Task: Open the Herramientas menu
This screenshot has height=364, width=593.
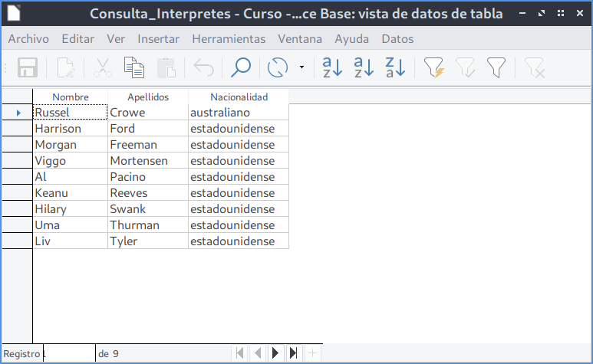Action: pos(229,39)
